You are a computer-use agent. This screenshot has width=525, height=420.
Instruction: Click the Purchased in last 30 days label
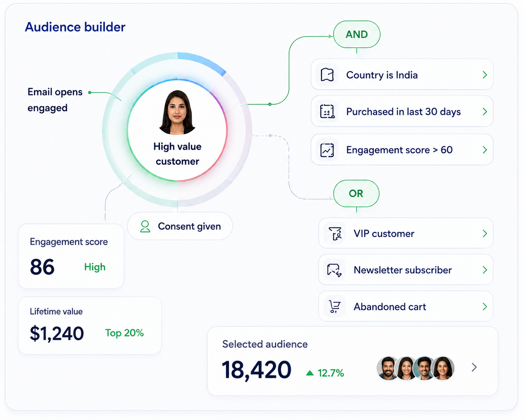403,112
